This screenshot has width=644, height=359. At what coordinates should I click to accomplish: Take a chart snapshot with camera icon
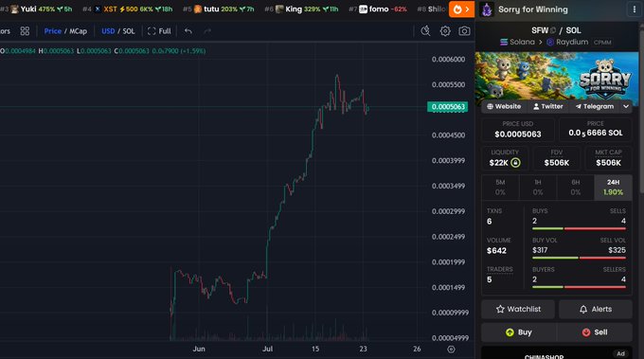[x=464, y=31]
